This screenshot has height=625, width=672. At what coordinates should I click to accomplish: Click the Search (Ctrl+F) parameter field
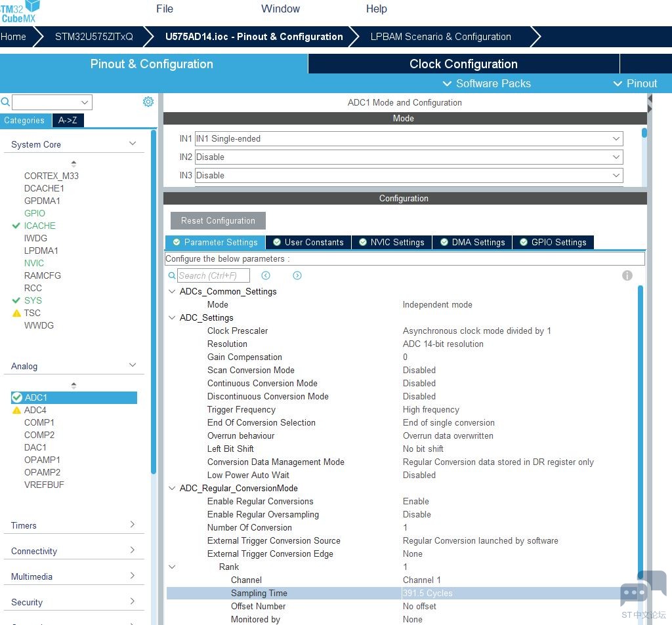(x=213, y=275)
